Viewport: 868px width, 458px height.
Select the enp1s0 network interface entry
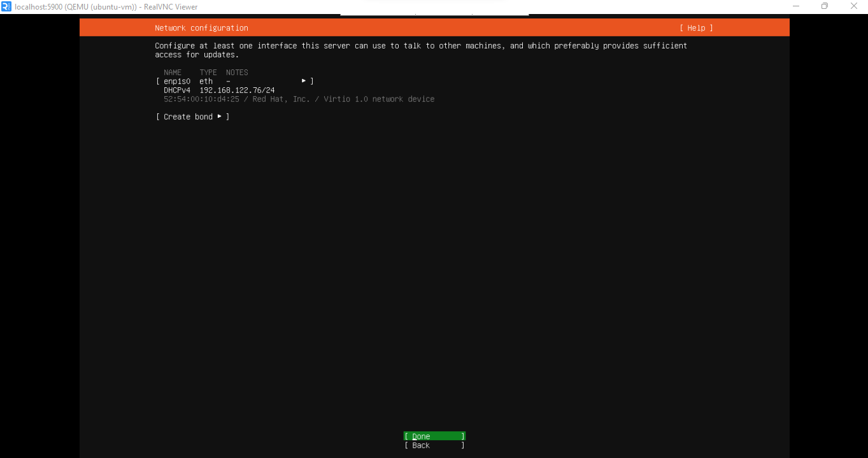(235, 82)
